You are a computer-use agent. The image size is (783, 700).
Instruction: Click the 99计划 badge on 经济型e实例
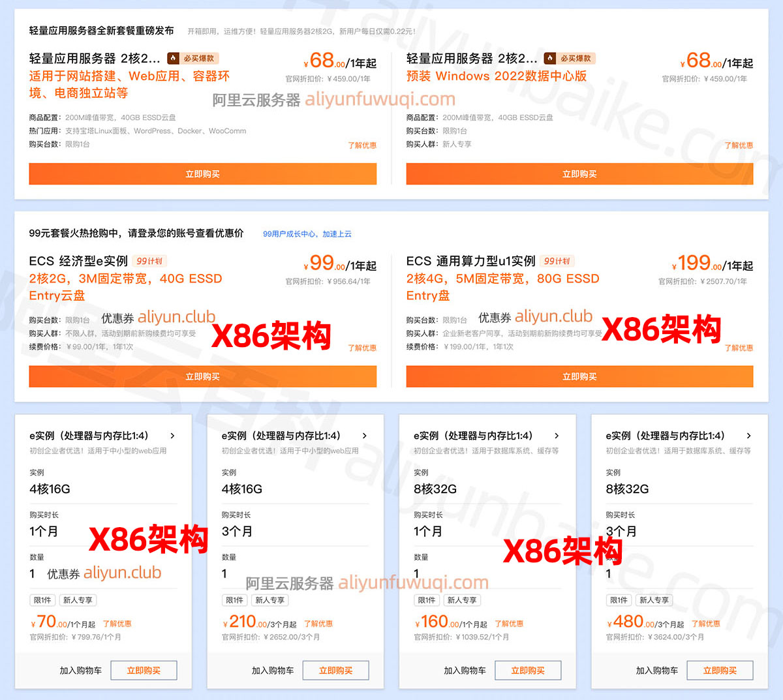pos(149,261)
